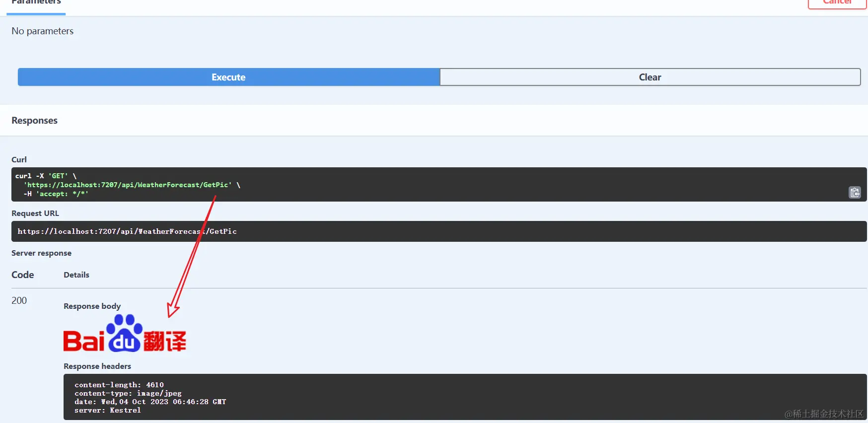Click the Response headers label
This screenshot has width=868, height=423.
[x=97, y=366]
